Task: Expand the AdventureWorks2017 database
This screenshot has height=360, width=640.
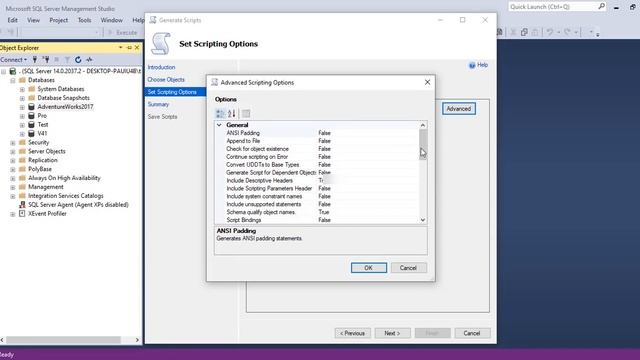Action: 22,107
